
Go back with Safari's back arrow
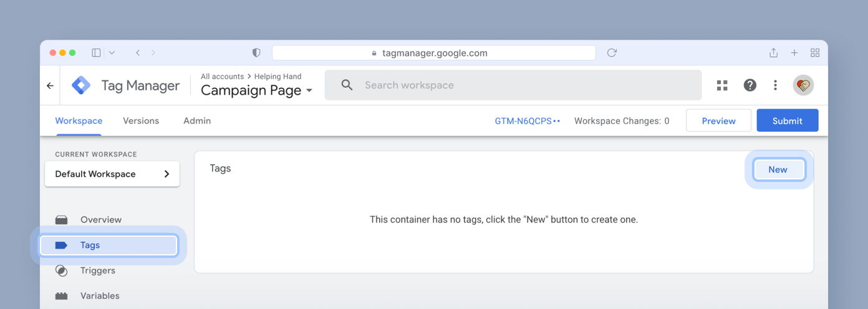[x=138, y=53]
